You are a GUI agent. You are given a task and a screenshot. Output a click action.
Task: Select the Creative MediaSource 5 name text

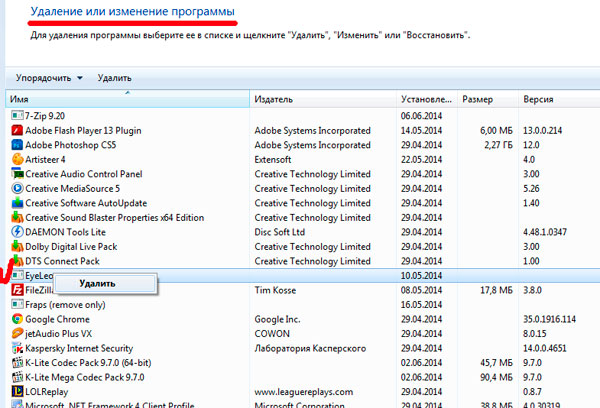pos(72,188)
